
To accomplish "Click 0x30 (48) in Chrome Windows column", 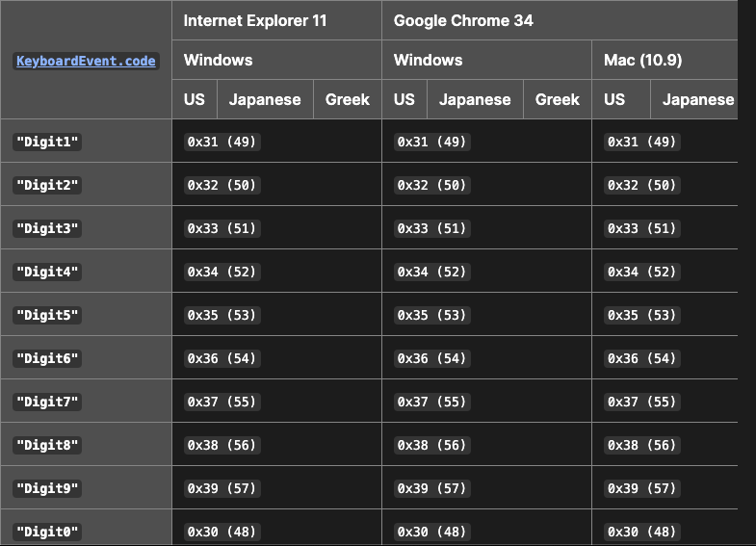I will (432, 533).
